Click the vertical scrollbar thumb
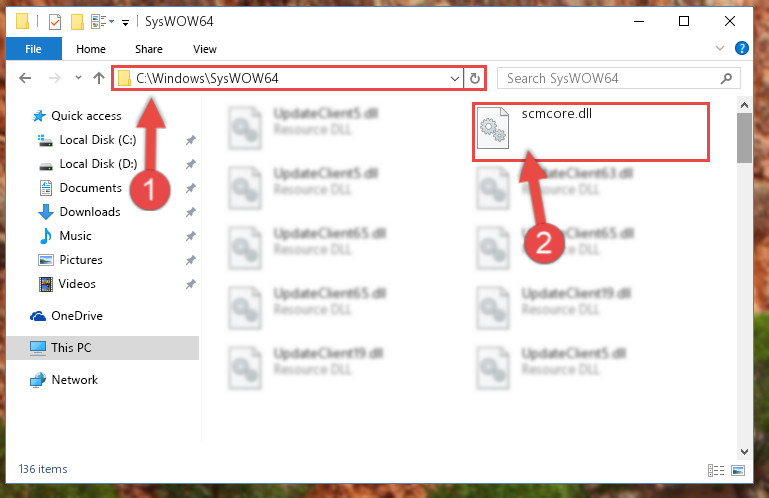 coord(744,138)
